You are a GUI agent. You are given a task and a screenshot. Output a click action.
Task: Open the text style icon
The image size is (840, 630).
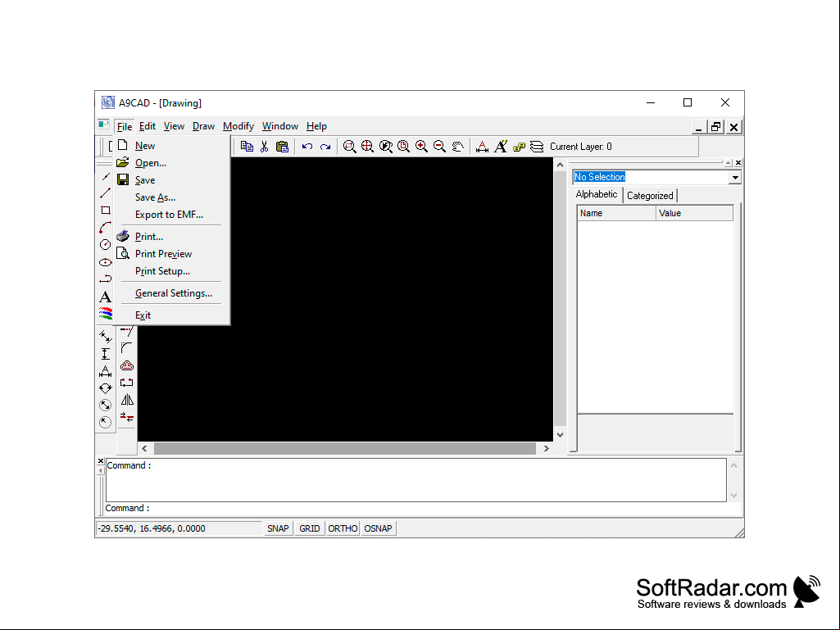tap(501, 147)
